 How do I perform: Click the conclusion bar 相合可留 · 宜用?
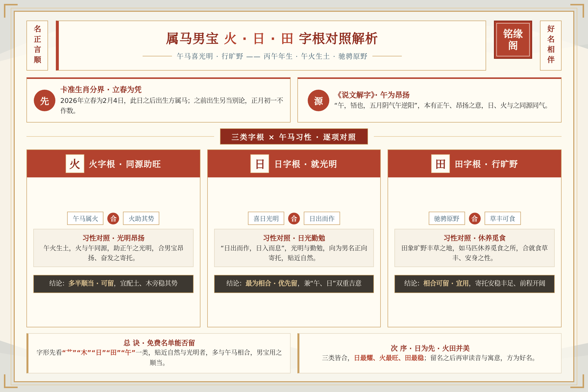[474, 284]
